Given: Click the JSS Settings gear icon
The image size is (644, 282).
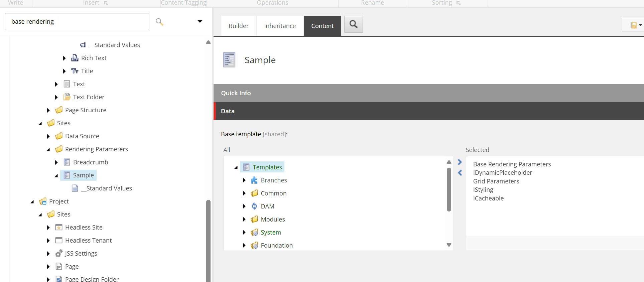Looking at the screenshot, I should click(59, 253).
